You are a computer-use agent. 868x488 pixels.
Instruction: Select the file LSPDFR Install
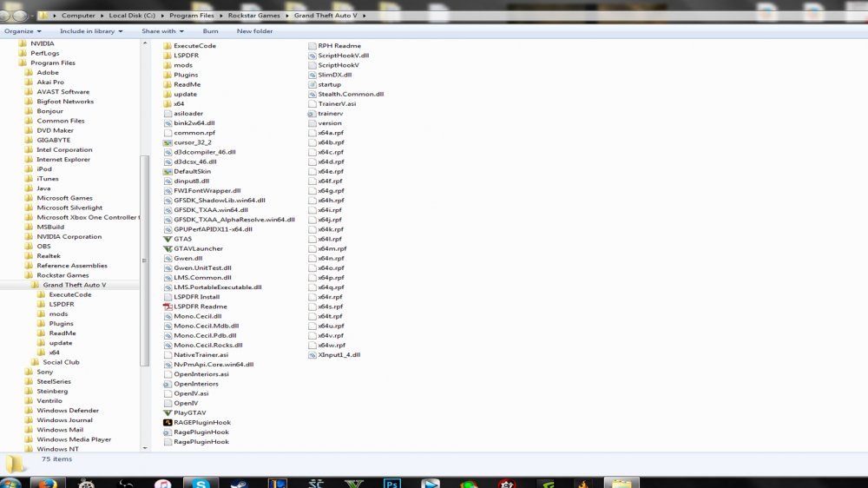coord(196,297)
